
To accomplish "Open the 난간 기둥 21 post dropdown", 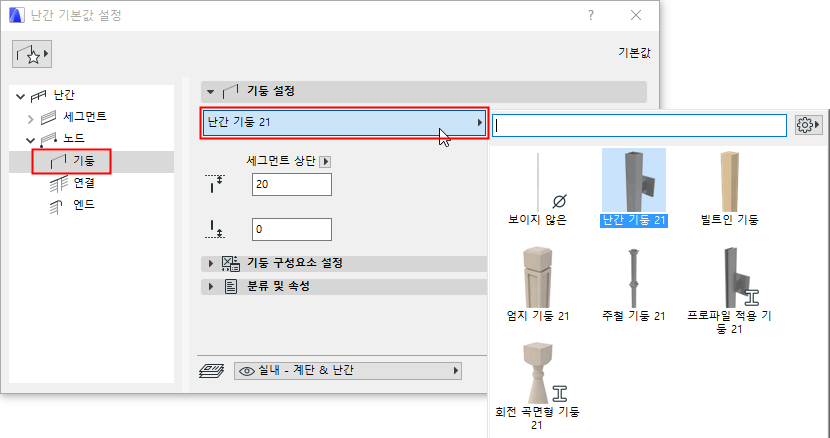I will [344, 122].
